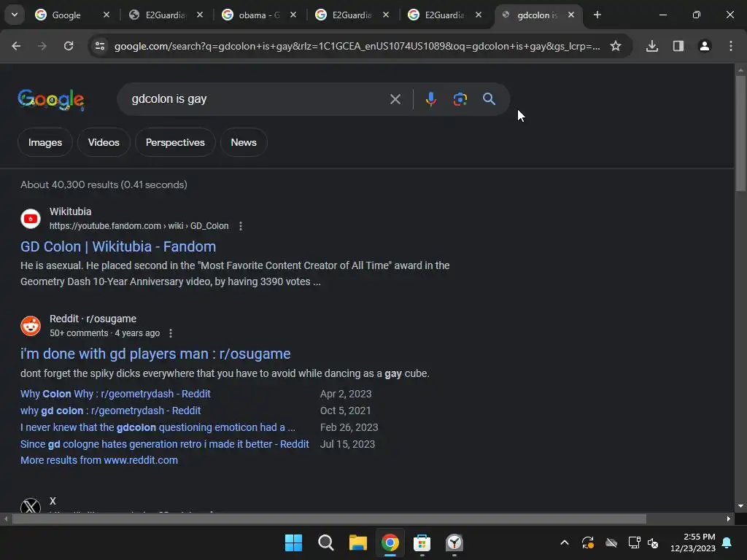Open "i'm done with gd players man" result
Image resolution: width=747 pixels, height=560 pixels.
tap(155, 354)
